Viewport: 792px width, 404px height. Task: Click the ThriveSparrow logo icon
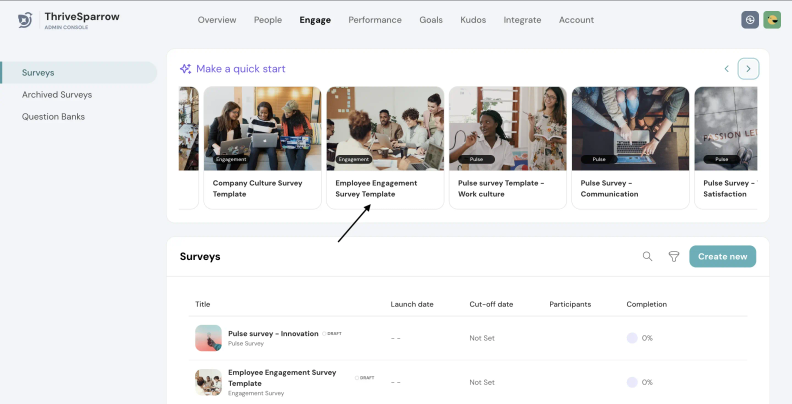click(26, 20)
